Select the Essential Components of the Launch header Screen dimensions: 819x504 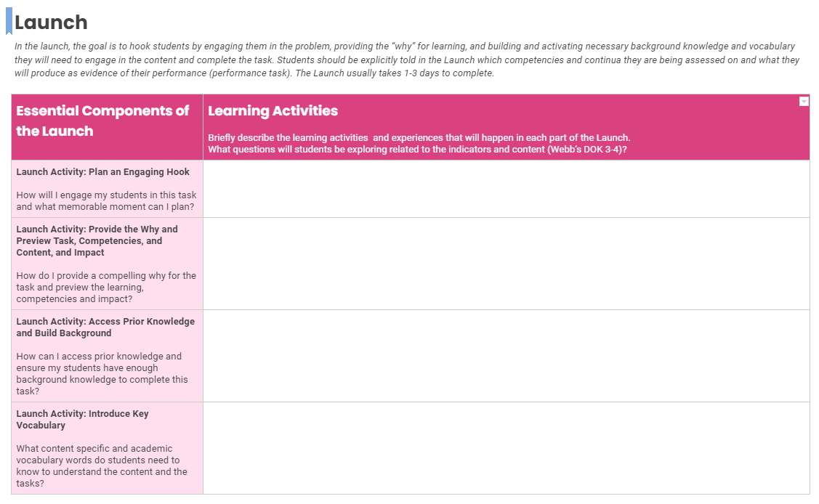click(102, 121)
